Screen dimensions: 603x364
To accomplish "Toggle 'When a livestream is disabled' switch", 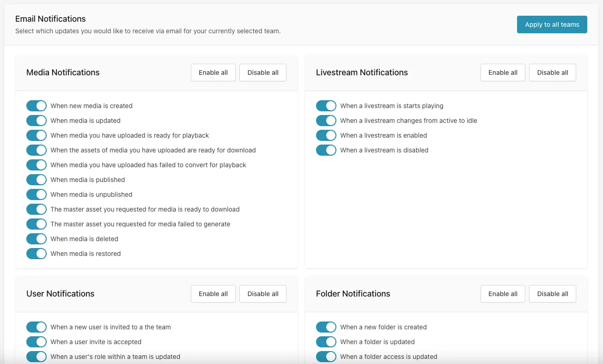I will point(326,150).
